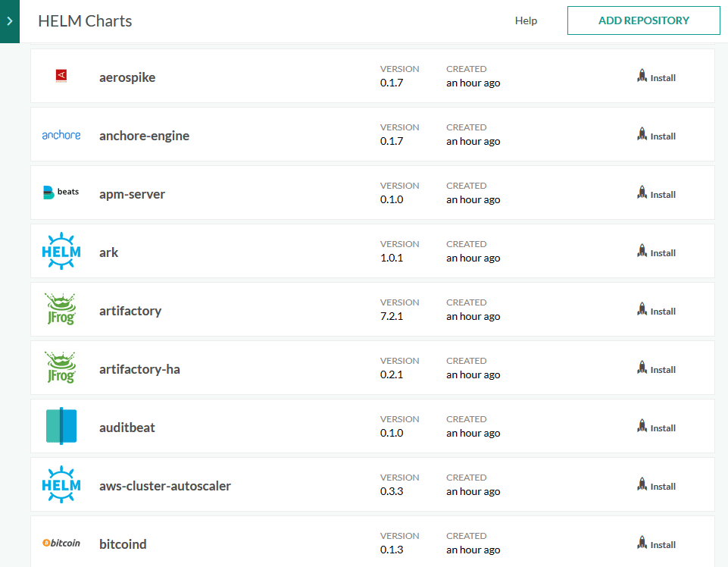Image resolution: width=728 pixels, height=567 pixels.
Task: Open the Help link
Action: pos(526,20)
